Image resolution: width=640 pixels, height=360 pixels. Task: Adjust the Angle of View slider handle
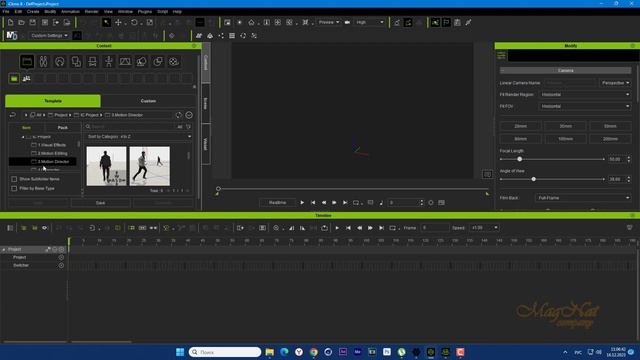(x=533, y=179)
